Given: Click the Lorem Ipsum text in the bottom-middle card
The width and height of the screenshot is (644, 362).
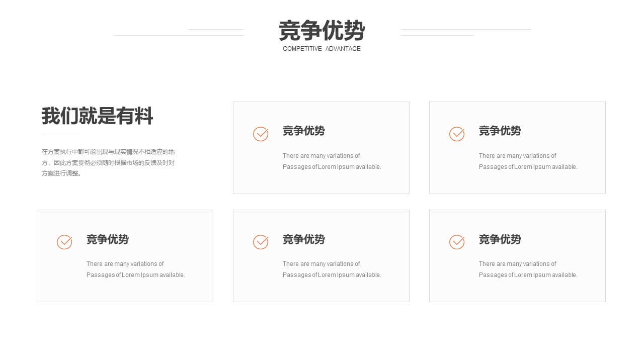Looking at the screenshot, I should pos(332,269).
